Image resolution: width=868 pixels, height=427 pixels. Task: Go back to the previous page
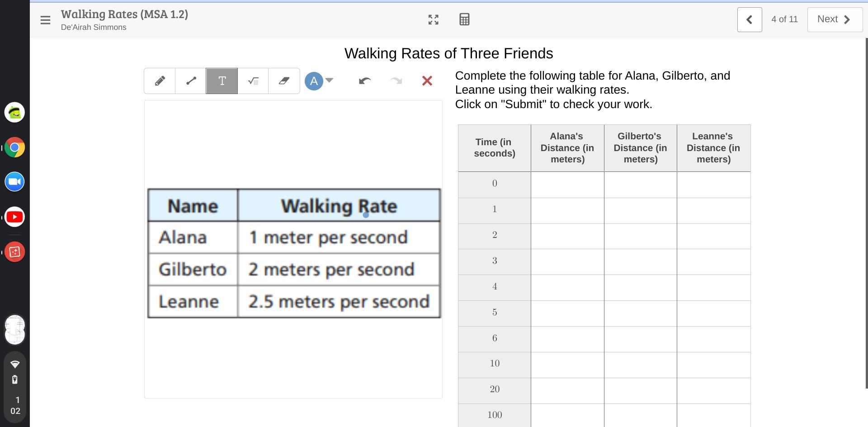pos(749,19)
